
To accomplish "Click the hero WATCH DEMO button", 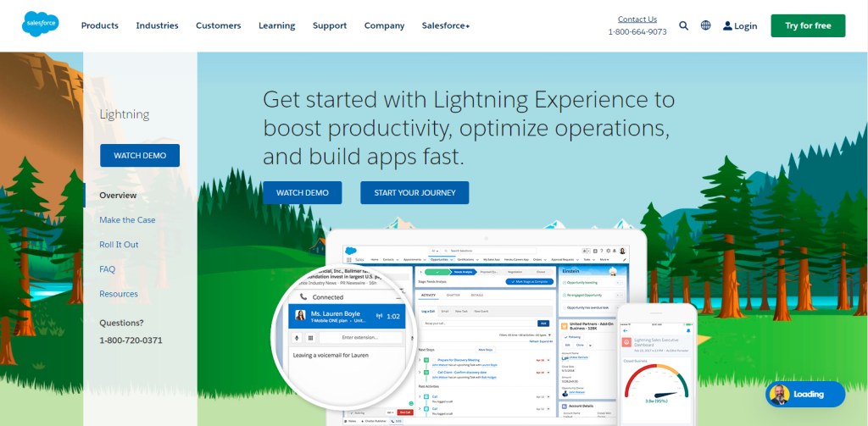I will pos(303,192).
